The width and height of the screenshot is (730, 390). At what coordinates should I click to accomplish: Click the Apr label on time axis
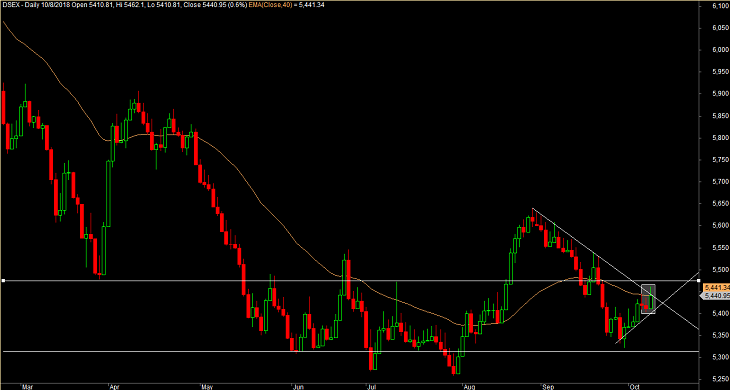[x=114, y=386]
